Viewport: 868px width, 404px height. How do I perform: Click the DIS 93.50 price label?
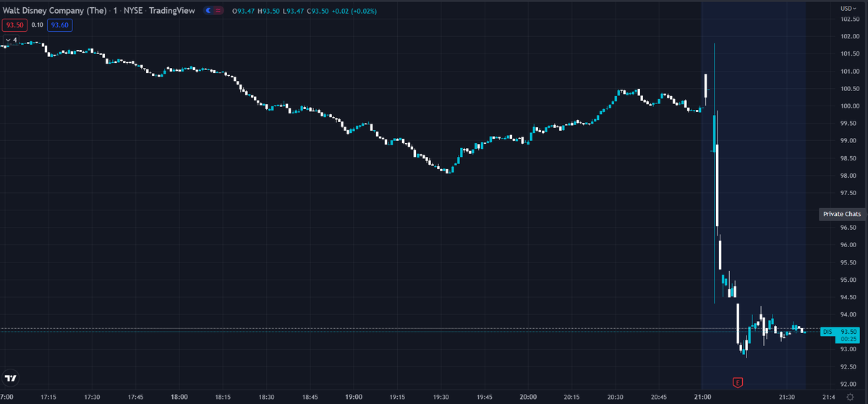(x=839, y=331)
